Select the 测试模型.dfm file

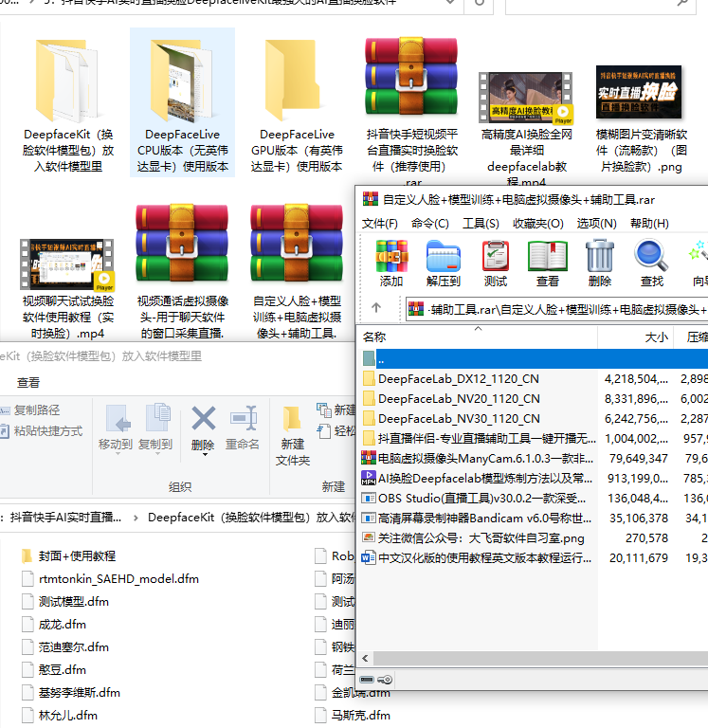point(65,602)
